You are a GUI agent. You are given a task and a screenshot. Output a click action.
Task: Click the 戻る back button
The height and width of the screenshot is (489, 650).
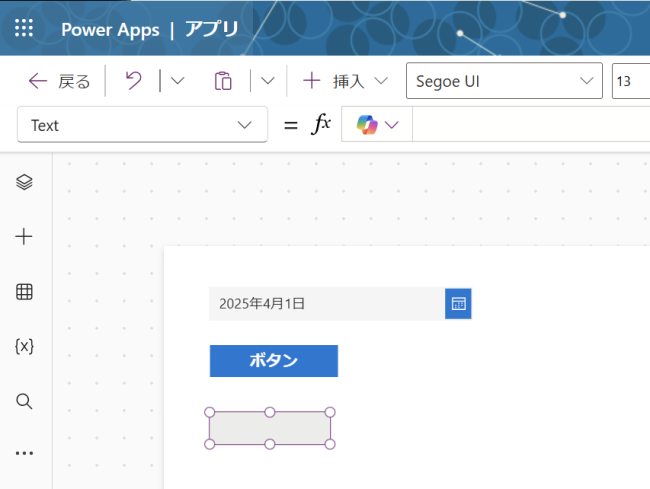(59, 81)
